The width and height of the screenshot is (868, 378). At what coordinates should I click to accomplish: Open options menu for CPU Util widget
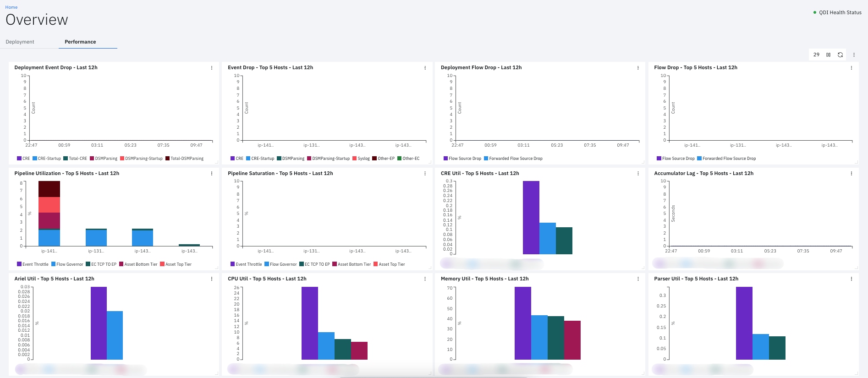(425, 279)
